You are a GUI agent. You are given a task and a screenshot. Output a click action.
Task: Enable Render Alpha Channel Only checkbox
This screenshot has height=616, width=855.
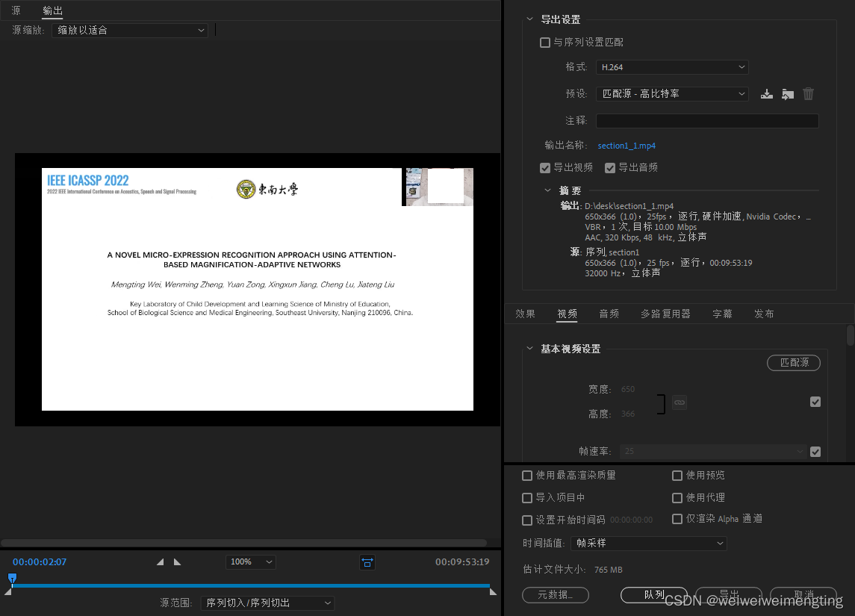pyautogui.click(x=677, y=519)
